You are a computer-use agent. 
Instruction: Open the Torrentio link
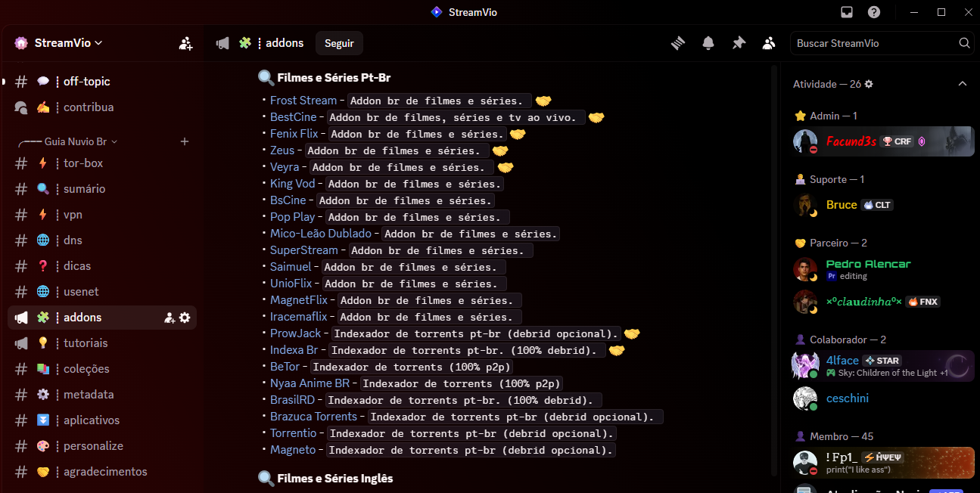point(294,433)
